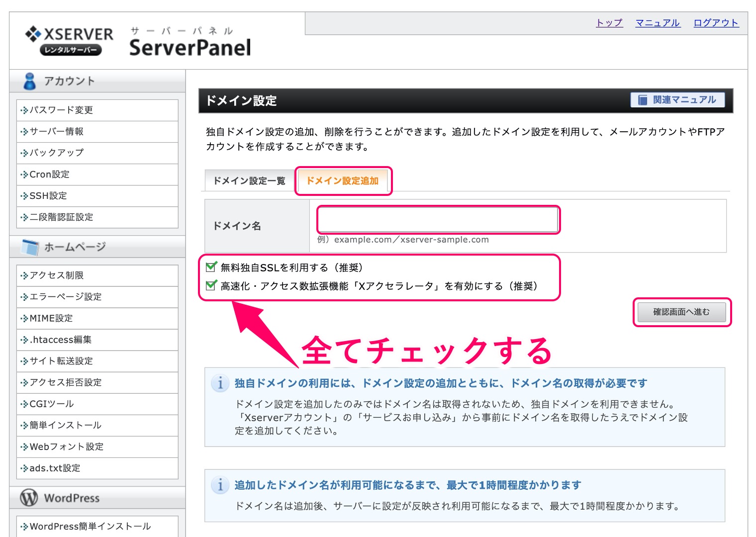
Task: Open アクセス拒否設定
Action: point(97,382)
